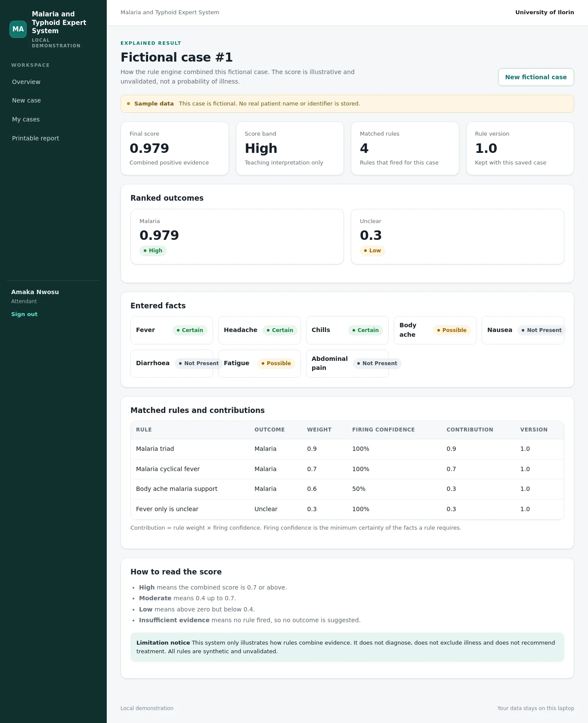Click the Malaria triad rule row
This screenshot has width=588, height=723.
347,449
